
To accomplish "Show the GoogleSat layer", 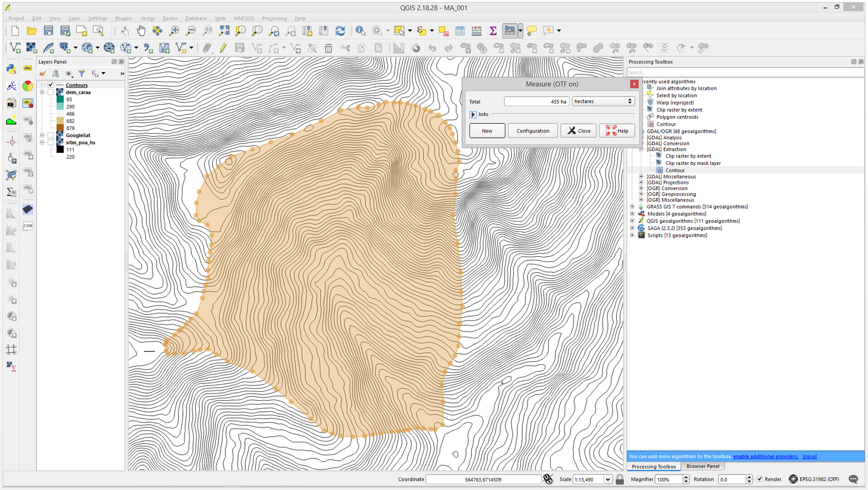I will point(51,135).
